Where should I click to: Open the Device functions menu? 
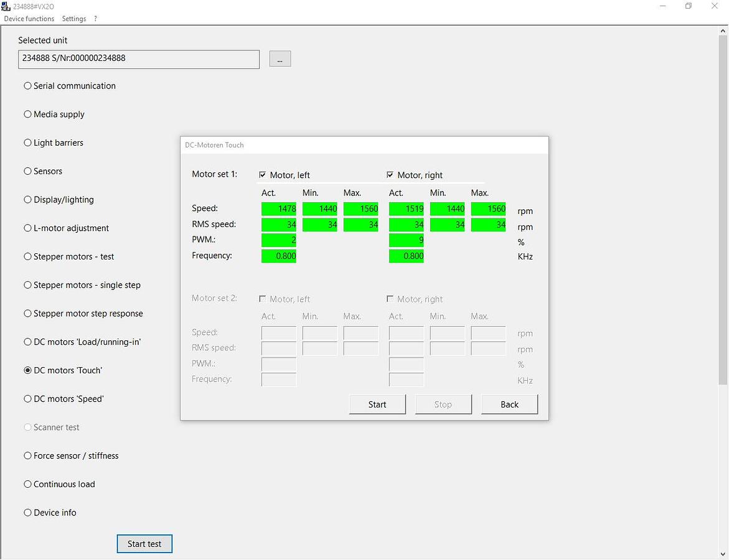coord(29,19)
